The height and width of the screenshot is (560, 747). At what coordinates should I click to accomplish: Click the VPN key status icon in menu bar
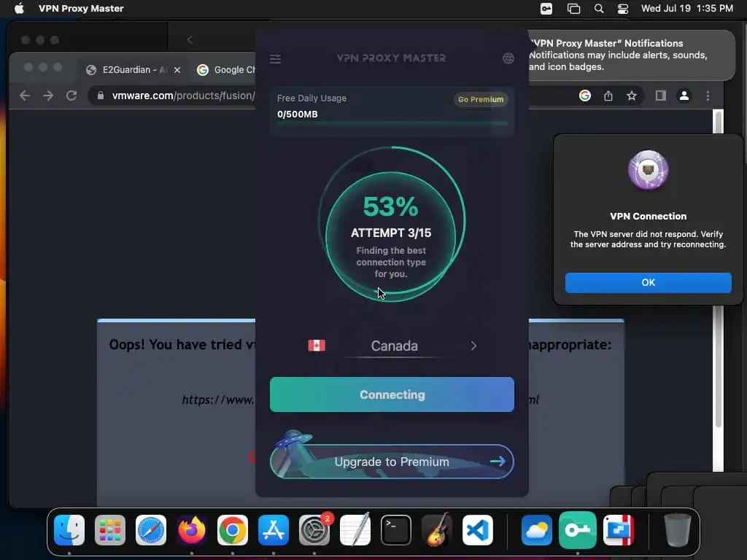[546, 9]
